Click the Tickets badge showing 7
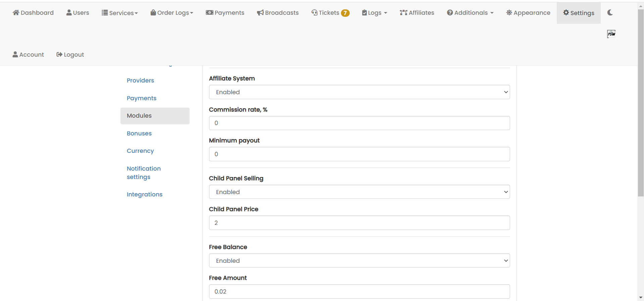This screenshot has width=644, height=301. click(345, 13)
